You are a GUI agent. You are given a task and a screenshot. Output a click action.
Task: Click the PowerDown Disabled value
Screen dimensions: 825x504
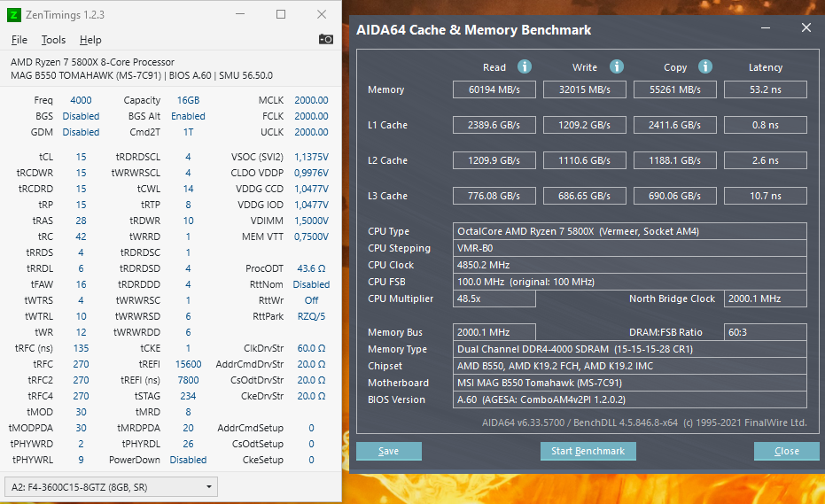coord(188,460)
